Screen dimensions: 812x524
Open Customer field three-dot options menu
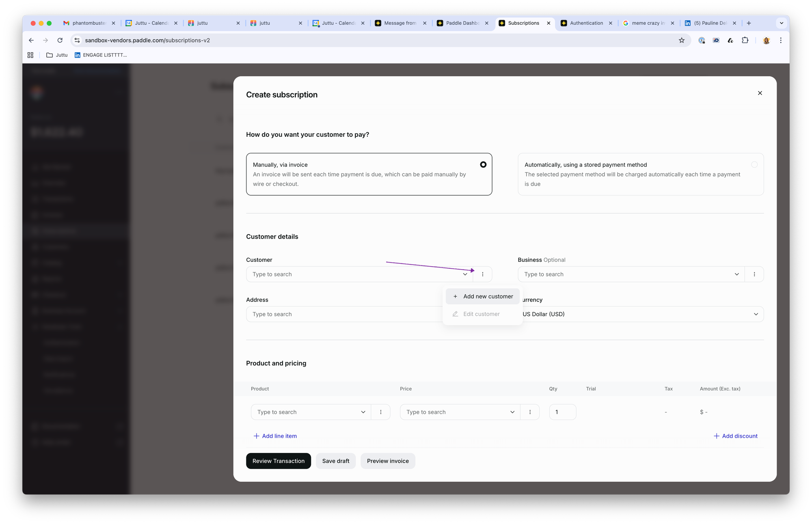point(482,274)
